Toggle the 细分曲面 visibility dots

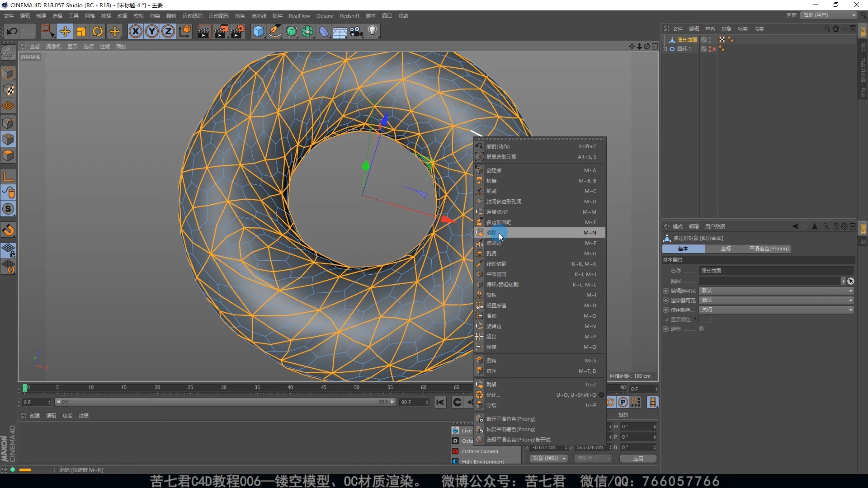[710, 40]
